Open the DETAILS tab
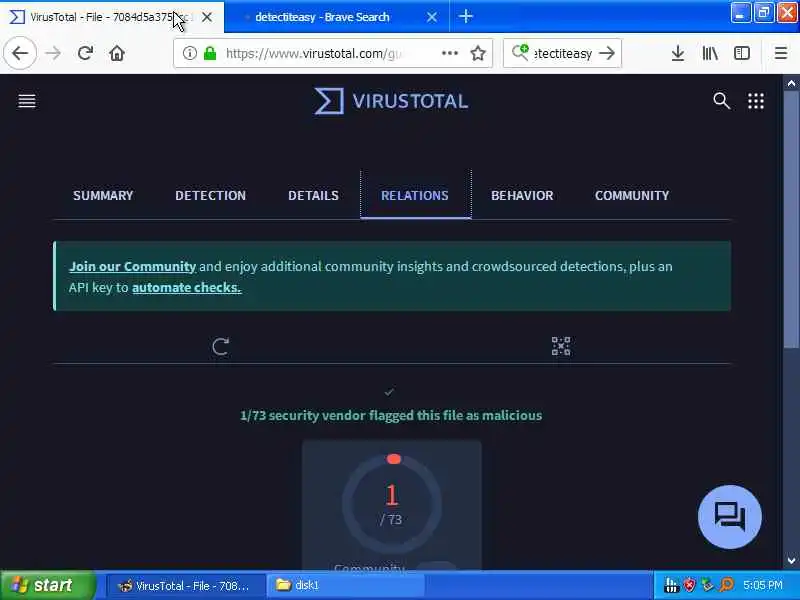This screenshot has height=600, width=800. point(313,195)
